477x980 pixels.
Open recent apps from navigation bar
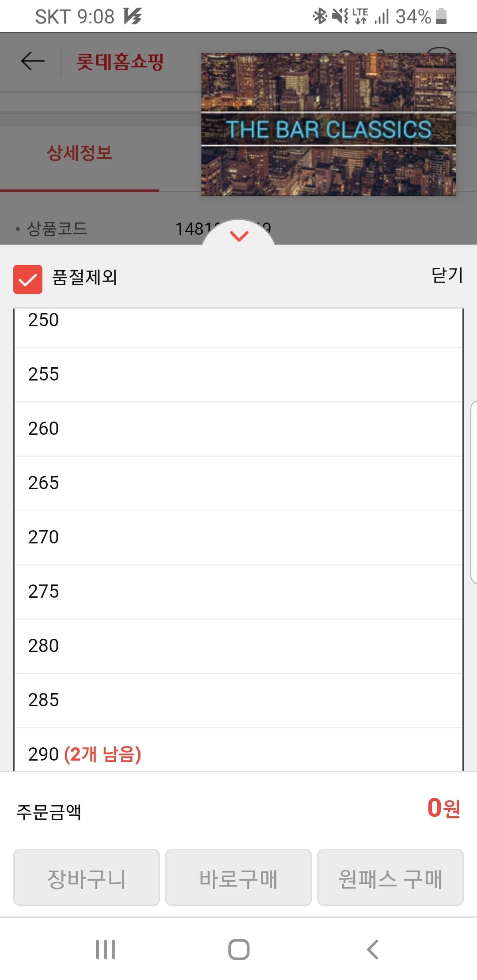coord(106,949)
